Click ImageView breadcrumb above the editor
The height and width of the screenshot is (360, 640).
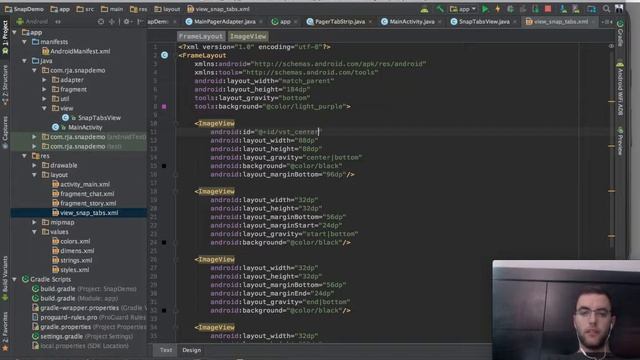pyautogui.click(x=248, y=36)
